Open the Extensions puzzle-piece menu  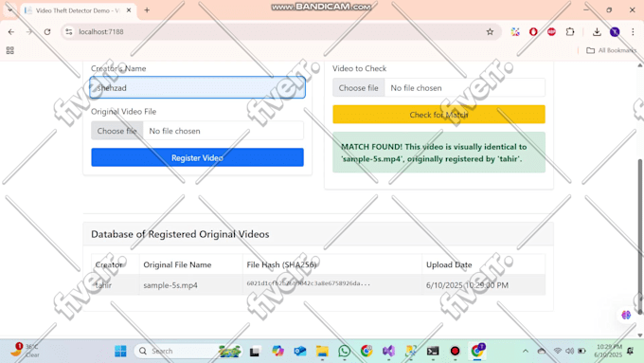(x=570, y=31)
